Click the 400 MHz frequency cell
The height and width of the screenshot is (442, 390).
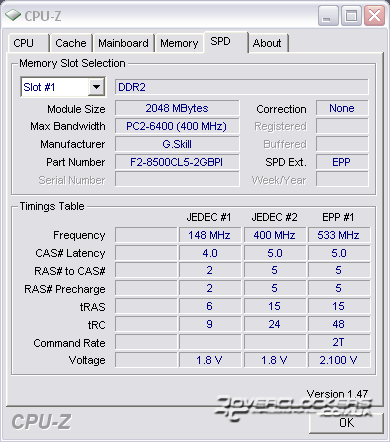(274, 235)
